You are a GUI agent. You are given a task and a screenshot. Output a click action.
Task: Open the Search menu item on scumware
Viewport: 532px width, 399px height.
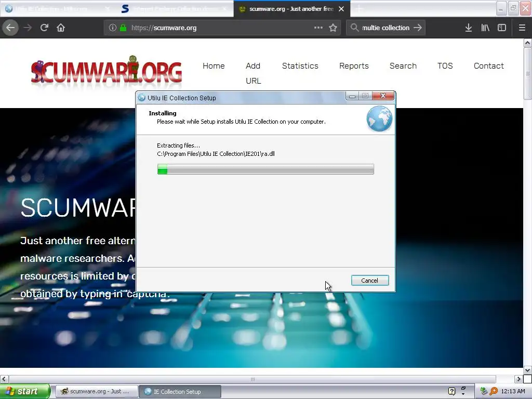tap(403, 66)
